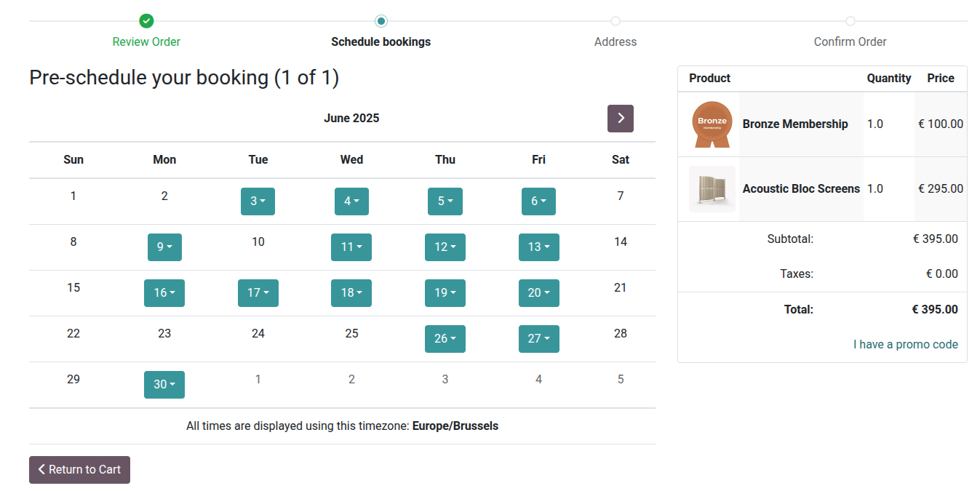Click the Europe/Brussels timezone text

coord(455,426)
